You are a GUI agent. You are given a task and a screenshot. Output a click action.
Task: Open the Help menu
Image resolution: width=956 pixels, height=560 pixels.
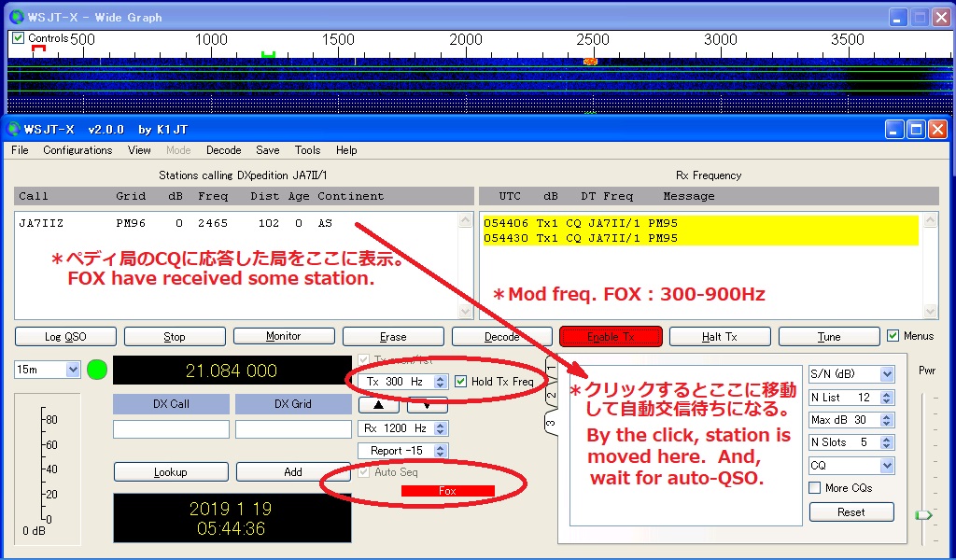coord(346,150)
